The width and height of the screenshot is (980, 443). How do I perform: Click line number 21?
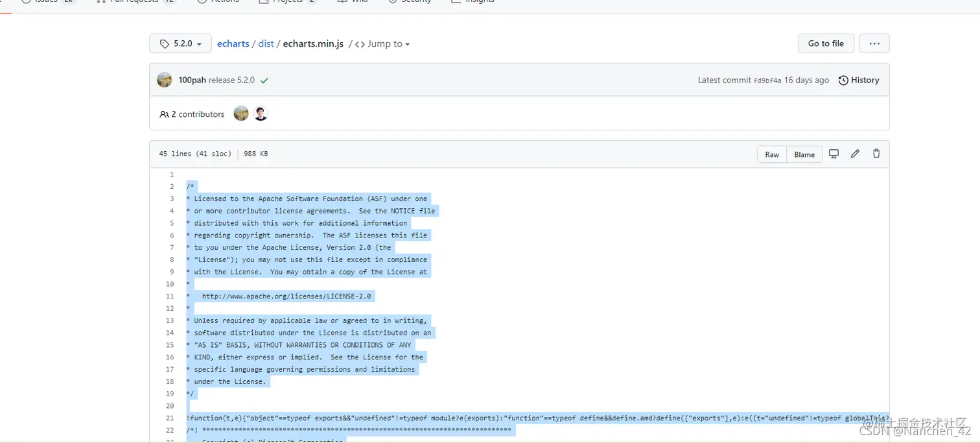(170, 418)
